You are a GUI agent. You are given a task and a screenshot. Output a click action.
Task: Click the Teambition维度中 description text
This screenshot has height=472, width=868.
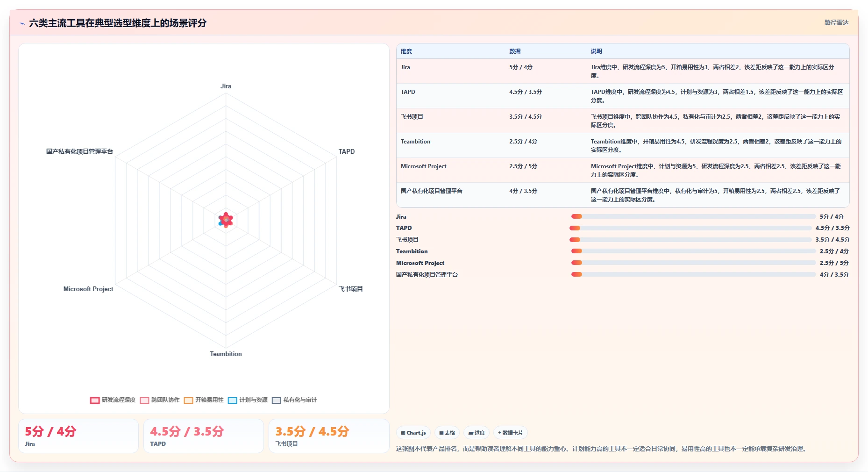(716, 146)
